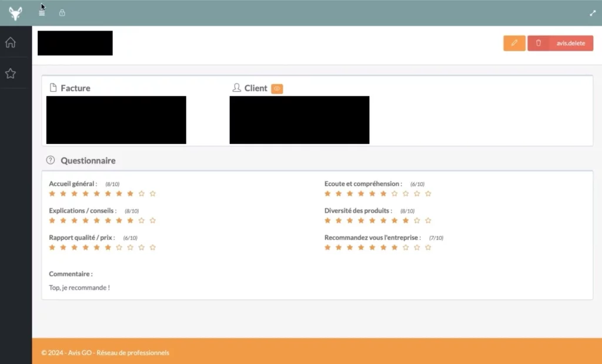Click last empty star of Ecoute et compréhension
The image size is (602, 364).
pyautogui.click(x=428, y=193)
